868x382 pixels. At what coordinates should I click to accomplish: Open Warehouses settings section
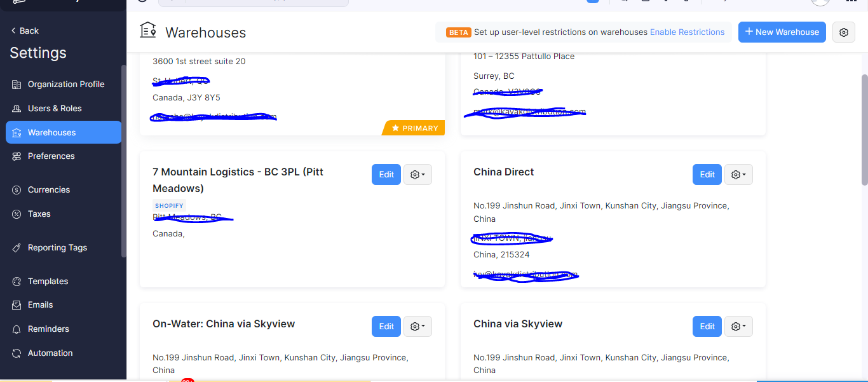pyautogui.click(x=64, y=132)
